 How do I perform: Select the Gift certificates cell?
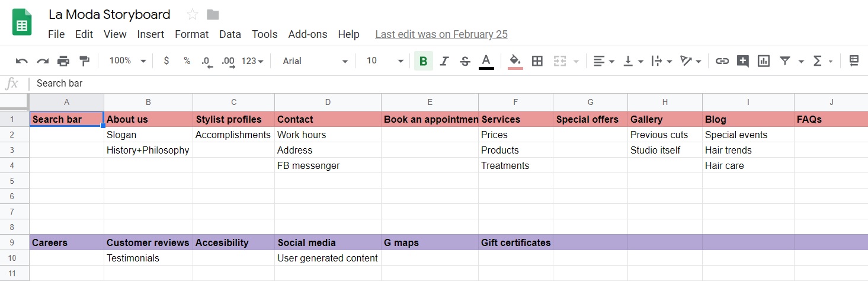515,242
